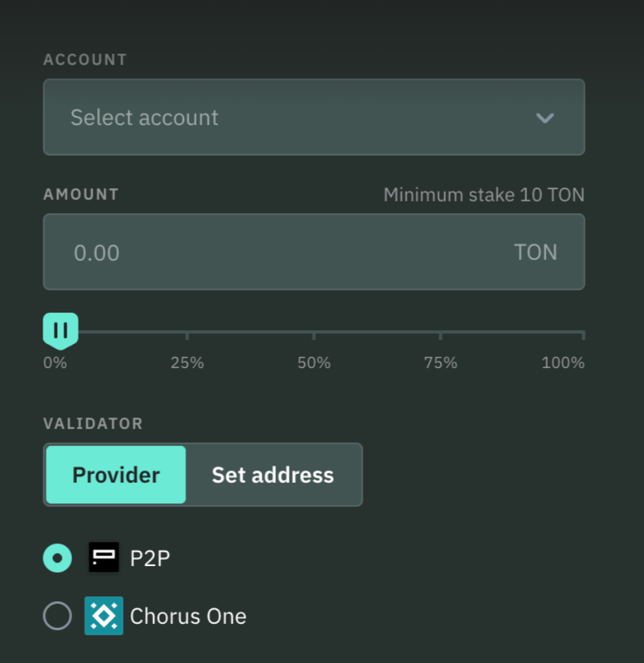Screen dimensions: 644x663
Task: Click the 0% slider label
Action: coord(55,362)
